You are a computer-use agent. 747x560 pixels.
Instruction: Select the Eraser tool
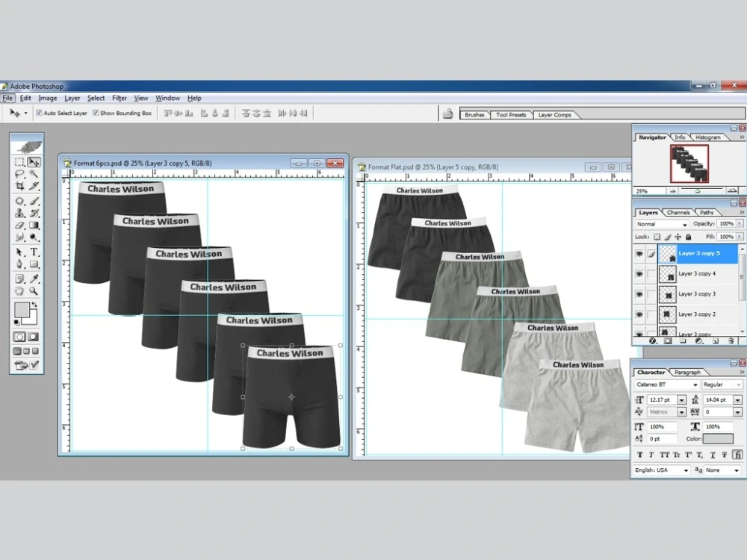tap(19, 225)
